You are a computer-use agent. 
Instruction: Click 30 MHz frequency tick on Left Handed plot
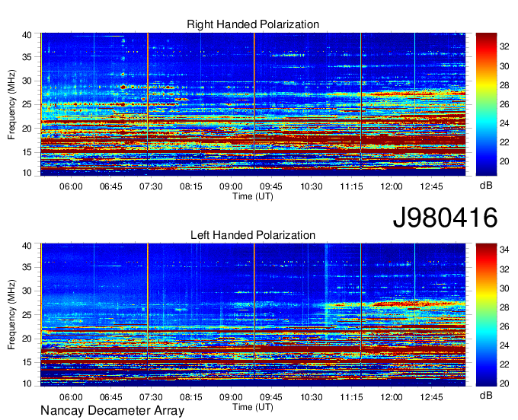point(27,291)
